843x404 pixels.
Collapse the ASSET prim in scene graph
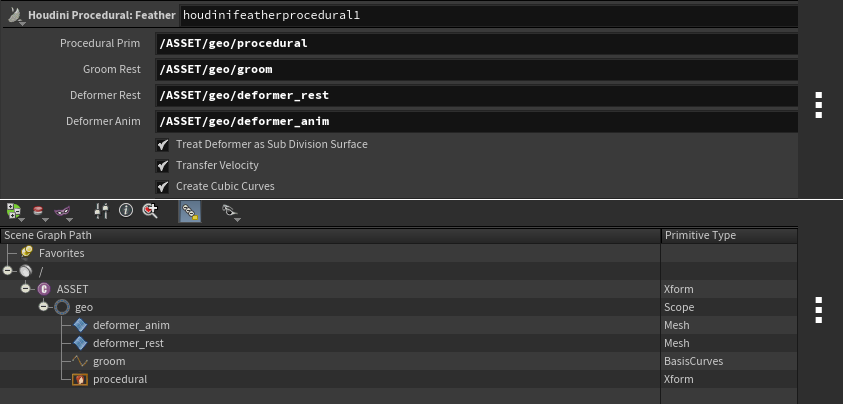pos(25,289)
